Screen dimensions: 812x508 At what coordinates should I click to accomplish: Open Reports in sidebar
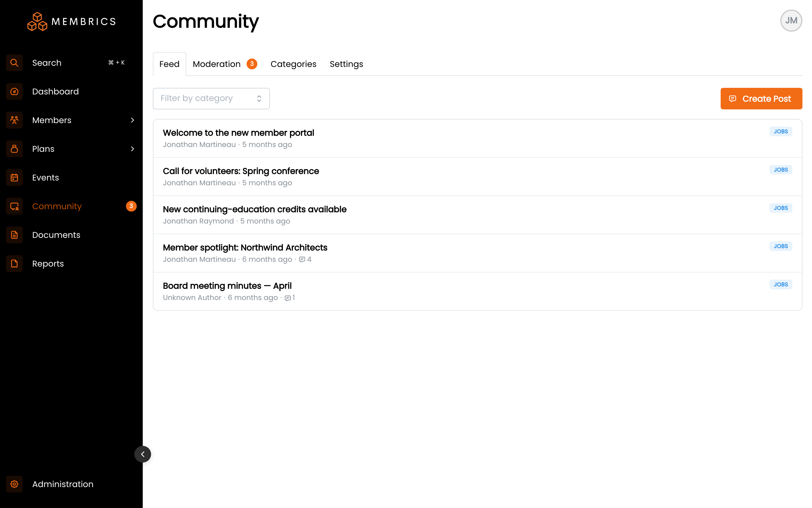(x=71, y=264)
